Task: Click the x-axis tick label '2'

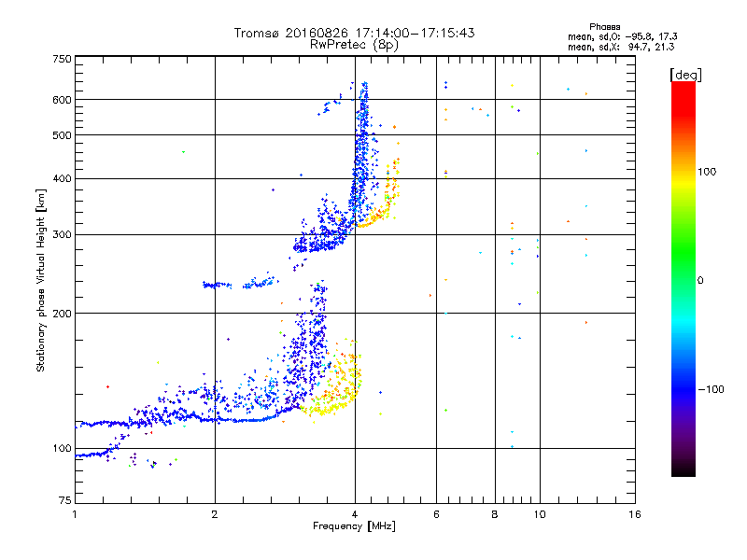Action: (215, 514)
